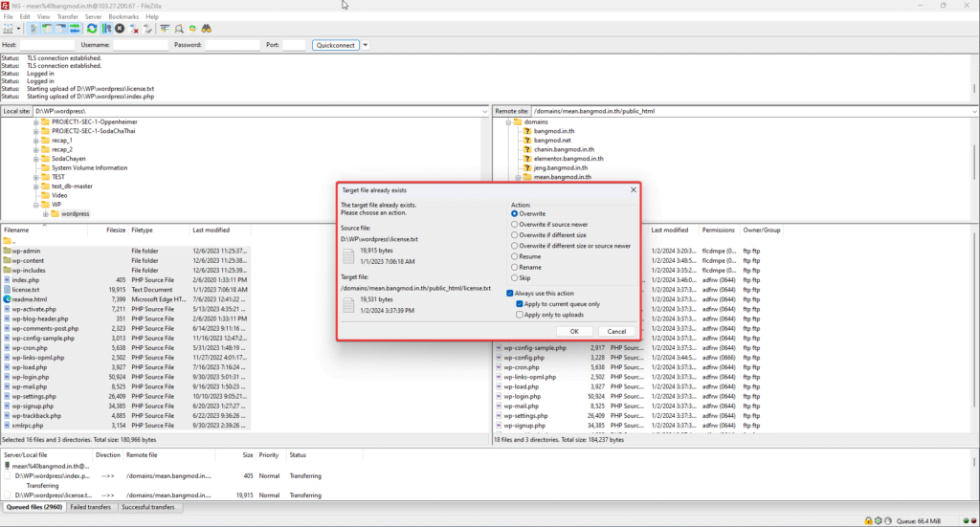Choose the Skip action radio button
The height and width of the screenshot is (527, 980).
(x=515, y=277)
